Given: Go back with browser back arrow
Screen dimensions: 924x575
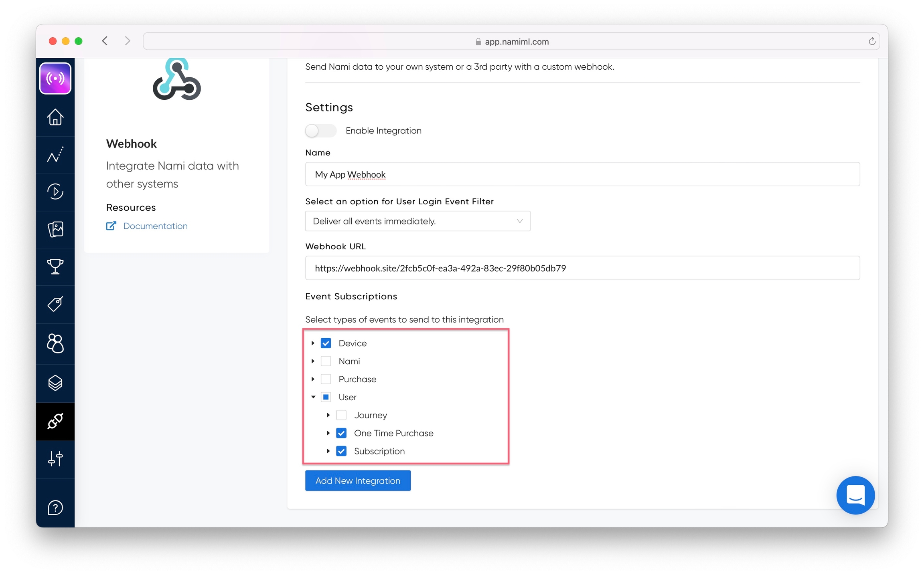Looking at the screenshot, I should pos(105,41).
